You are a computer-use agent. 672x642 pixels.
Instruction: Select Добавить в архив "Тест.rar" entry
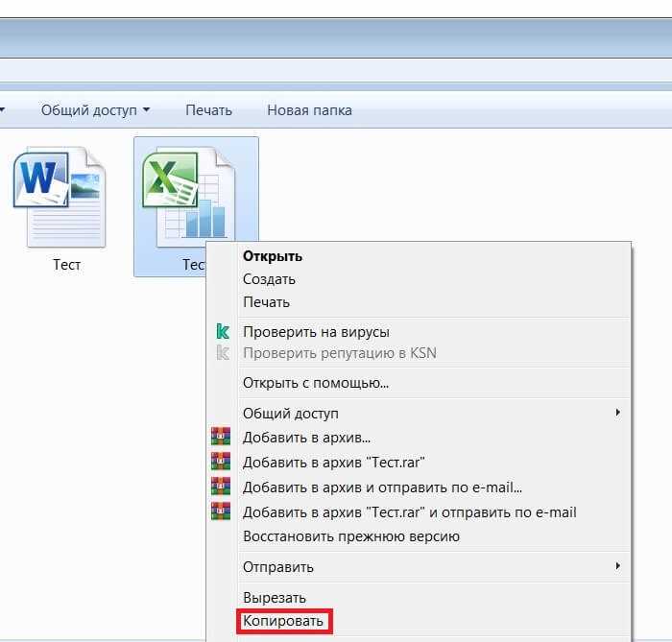click(333, 463)
